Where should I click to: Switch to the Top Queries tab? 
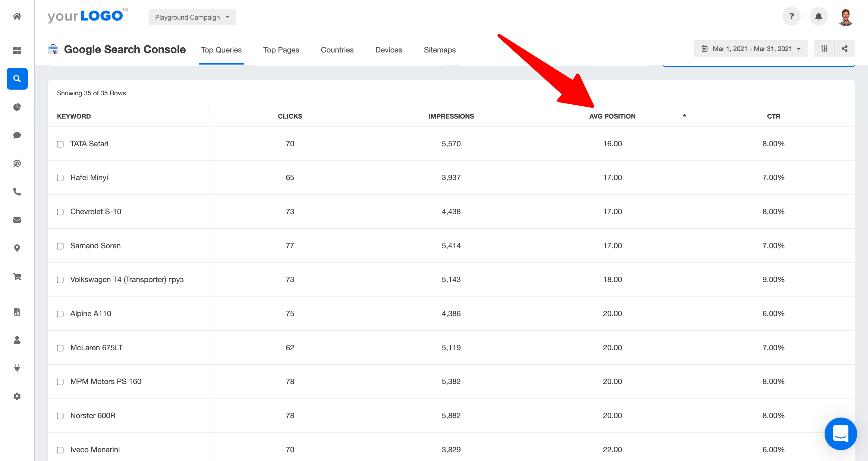coord(221,49)
